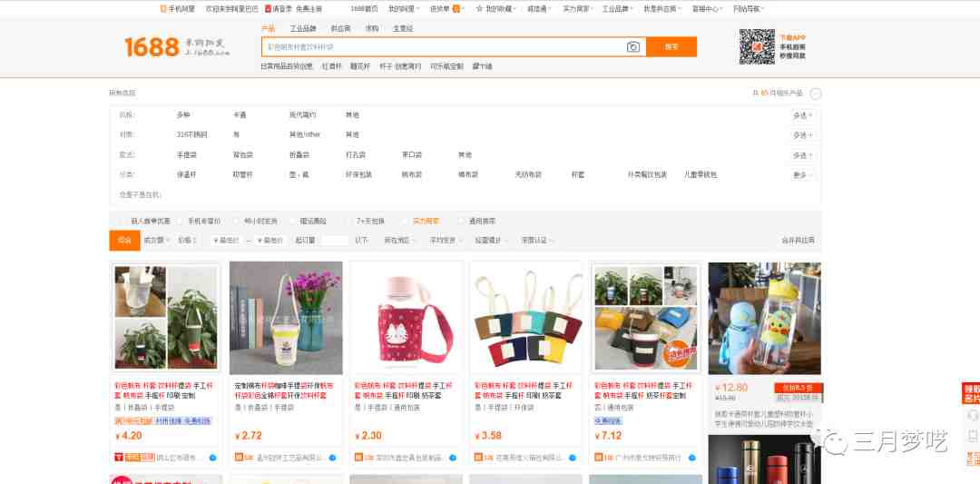Click the minimum price field
The image size is (980, 484).
tap(225, 240)
